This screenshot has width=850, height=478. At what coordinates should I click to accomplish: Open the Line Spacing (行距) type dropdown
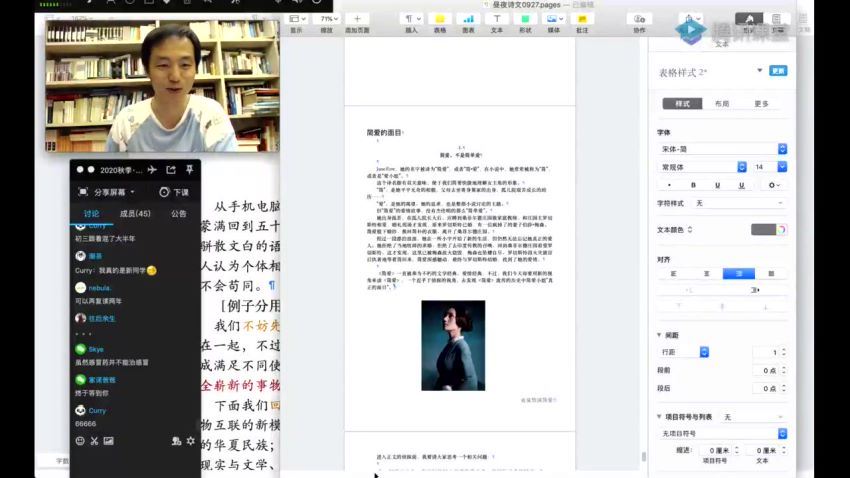pos(684,352)
